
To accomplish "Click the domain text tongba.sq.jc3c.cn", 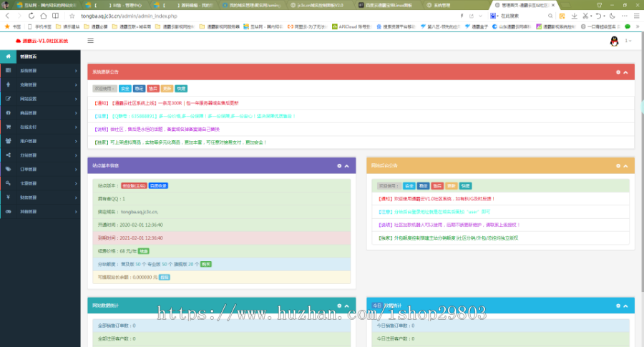I will coord(140,212).
